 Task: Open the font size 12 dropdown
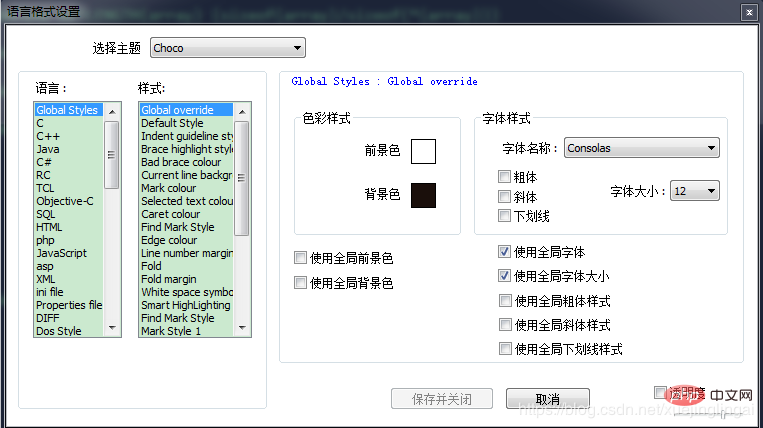coord(694,191)
